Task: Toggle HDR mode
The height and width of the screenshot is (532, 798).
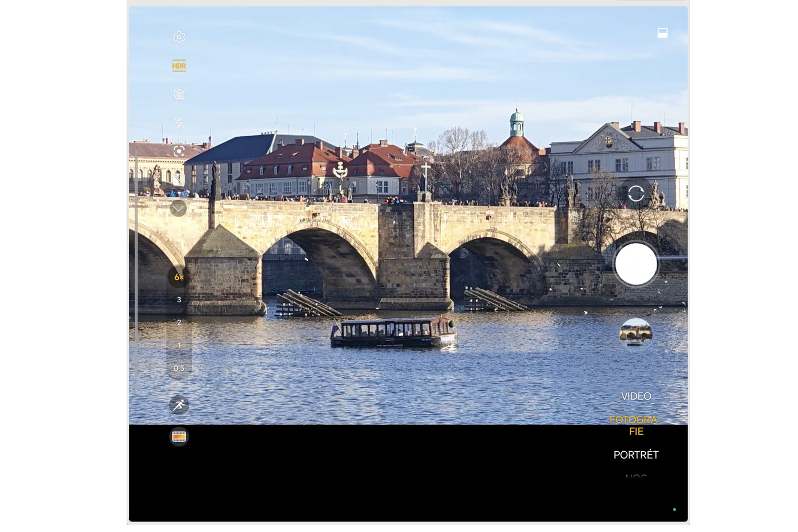Action: coord(179,66)
